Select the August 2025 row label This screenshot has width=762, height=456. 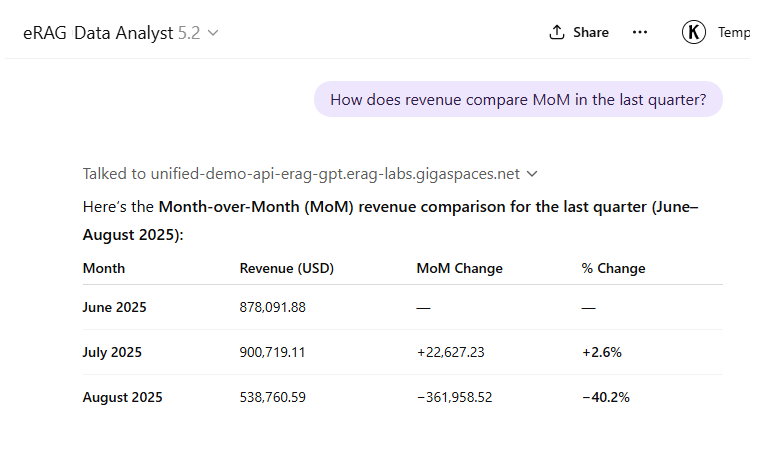122,397
